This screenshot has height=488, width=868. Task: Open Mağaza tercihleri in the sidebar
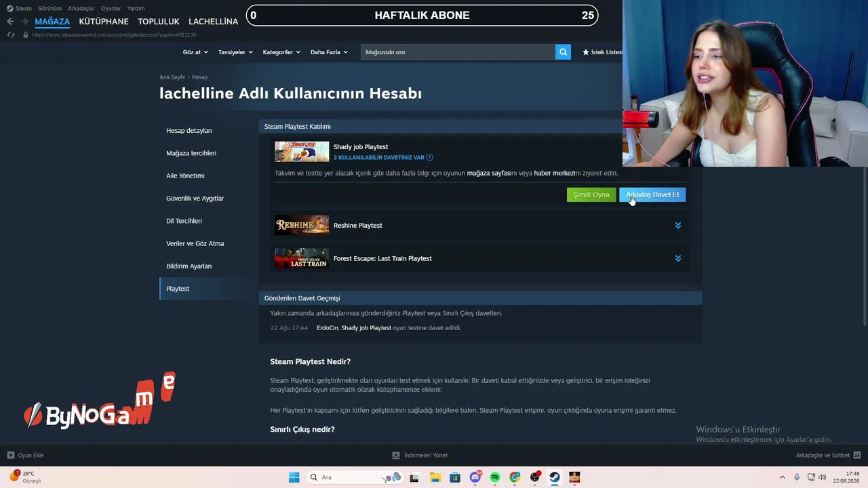click(x=191, y=153)
